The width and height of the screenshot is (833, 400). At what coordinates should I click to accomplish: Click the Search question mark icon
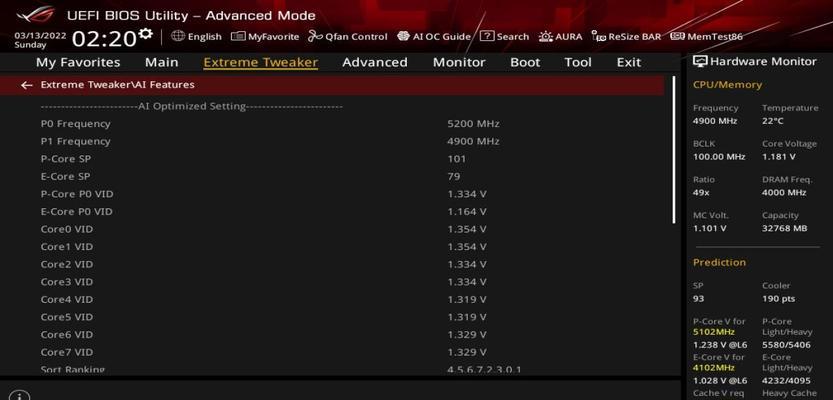tap(487, 36)
